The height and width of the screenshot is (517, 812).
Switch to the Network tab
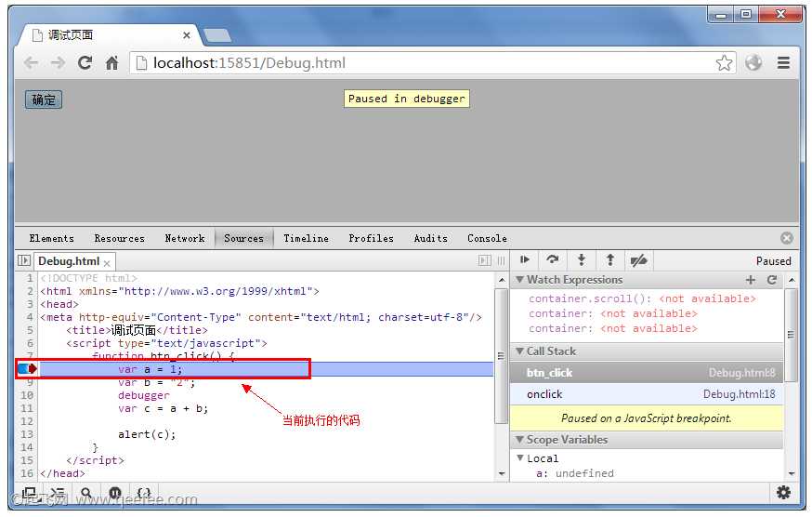184,238
